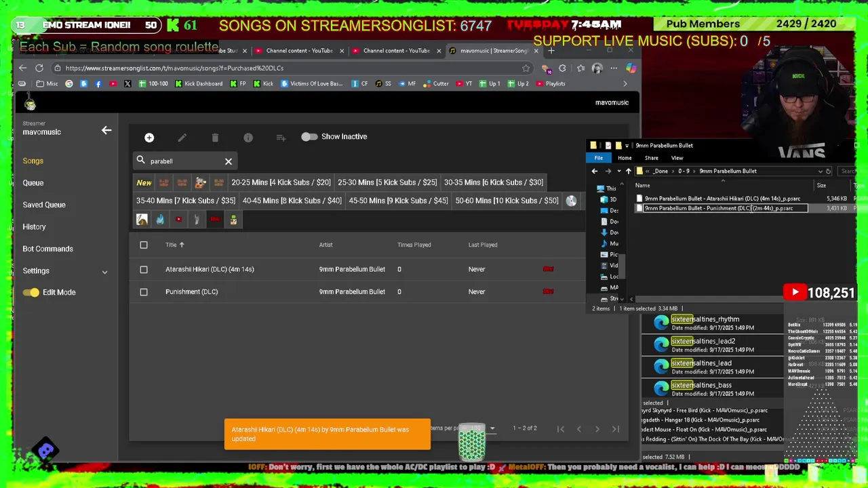The height and width of the screenshot is (488, 868).
Task: Open History in the left sidebar
Action: (x=34, y=227)
